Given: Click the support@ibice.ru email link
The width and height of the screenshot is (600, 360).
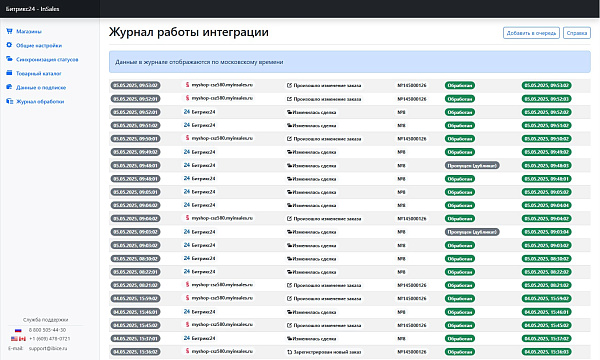Looking at the screenshot, I should tap(48, 349).
